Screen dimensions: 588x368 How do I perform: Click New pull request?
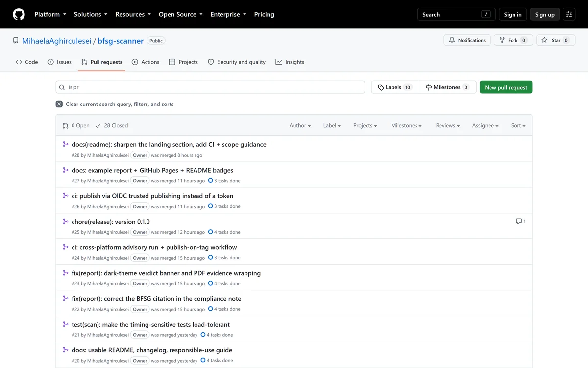pos(506,87)
